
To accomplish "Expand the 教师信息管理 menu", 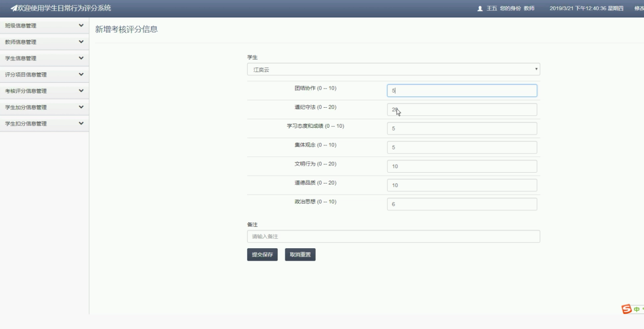I will [44, 42].
